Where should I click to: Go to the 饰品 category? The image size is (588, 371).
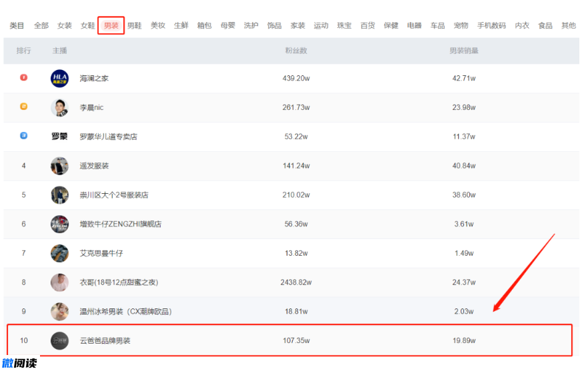[x=274, y=25]
